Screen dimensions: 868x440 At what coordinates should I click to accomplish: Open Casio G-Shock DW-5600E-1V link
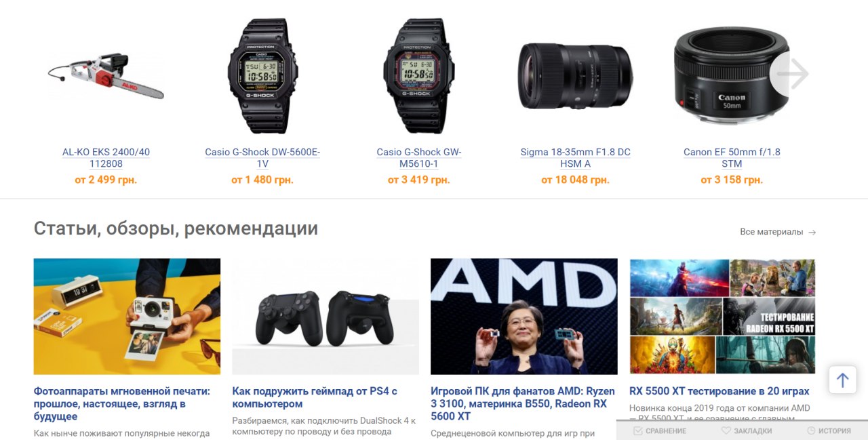coord(262,158)
